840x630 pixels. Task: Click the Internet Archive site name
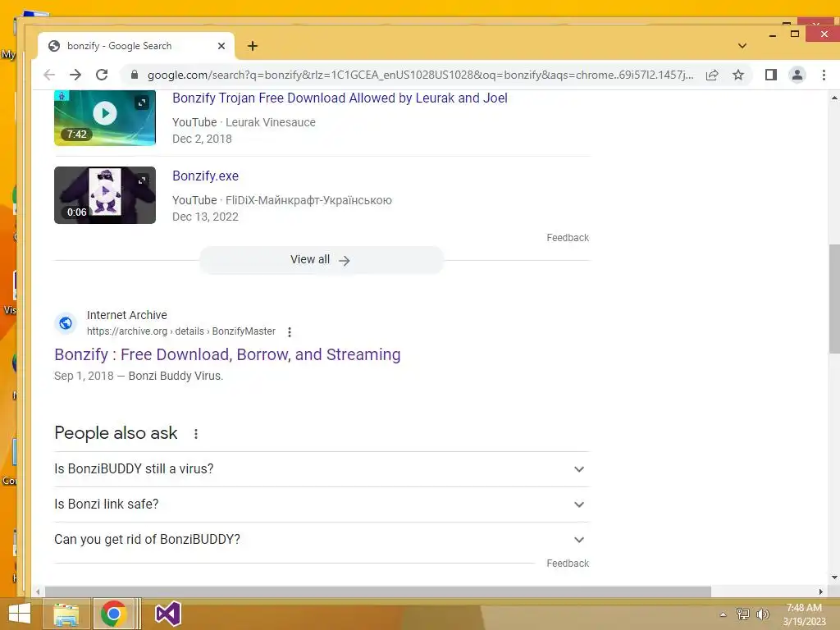tap(127, 316)
